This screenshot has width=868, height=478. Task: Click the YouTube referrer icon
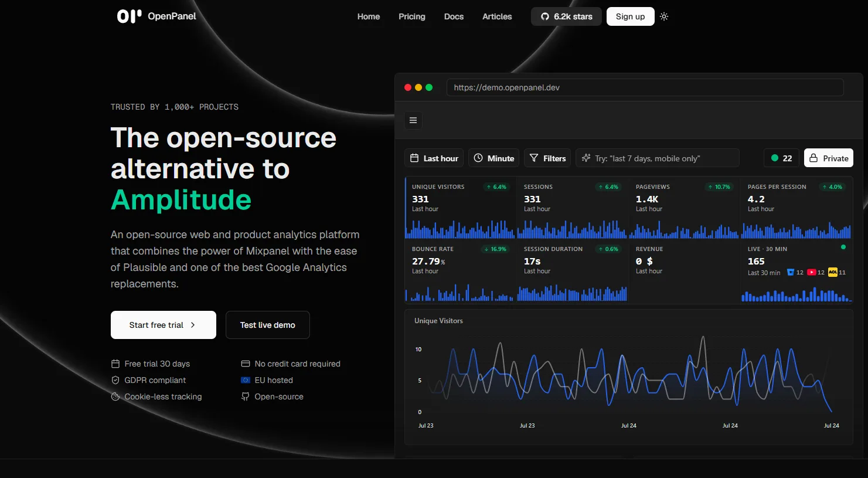pyautogui.click(x=812, y=272)
